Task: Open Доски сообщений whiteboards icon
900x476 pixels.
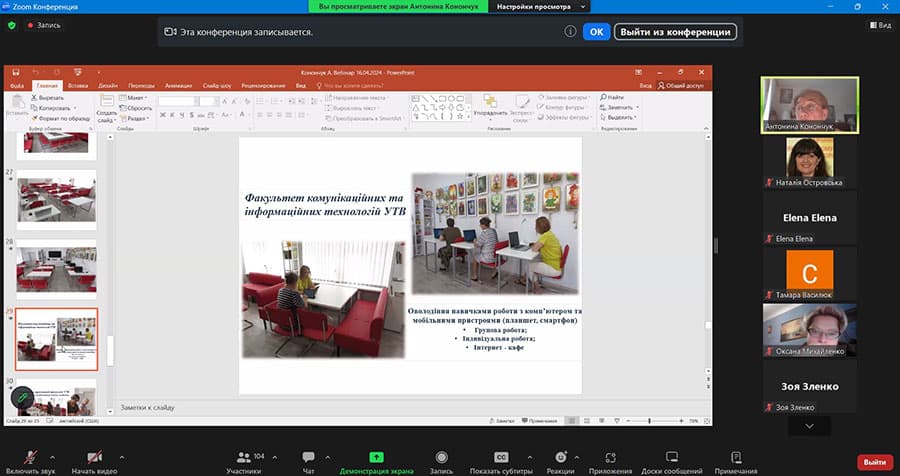Action: tap(670, 457)
